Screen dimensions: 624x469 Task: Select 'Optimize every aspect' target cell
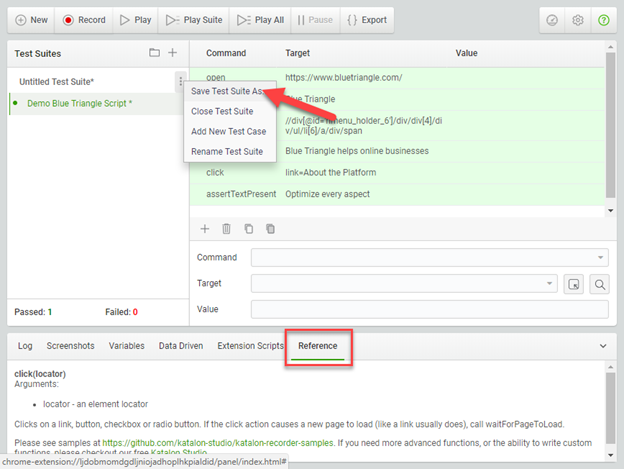click(327, 194)
